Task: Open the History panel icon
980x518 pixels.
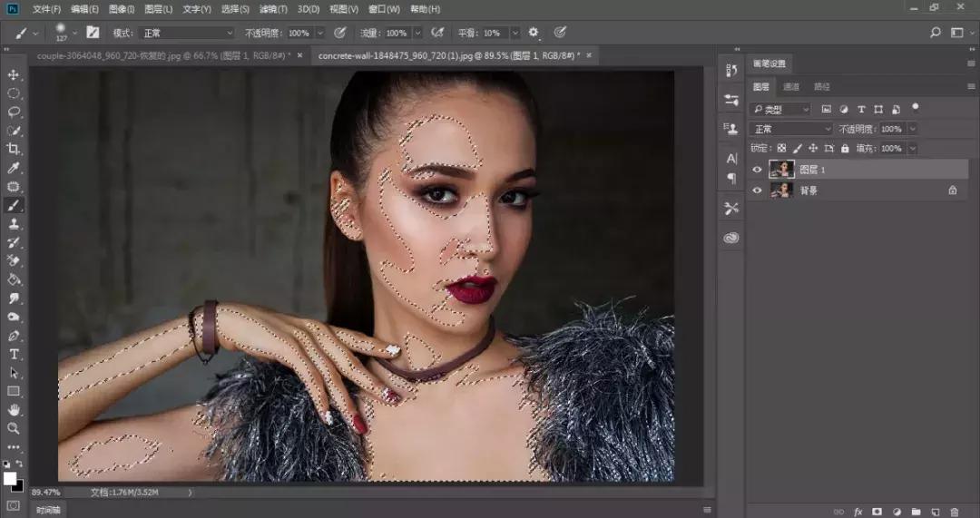Action: [731, 71]
